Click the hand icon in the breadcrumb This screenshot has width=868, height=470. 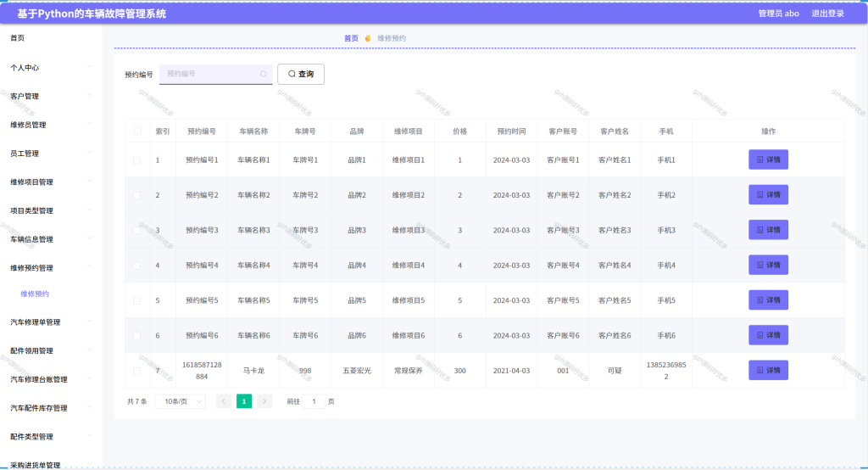pos(368,38)
